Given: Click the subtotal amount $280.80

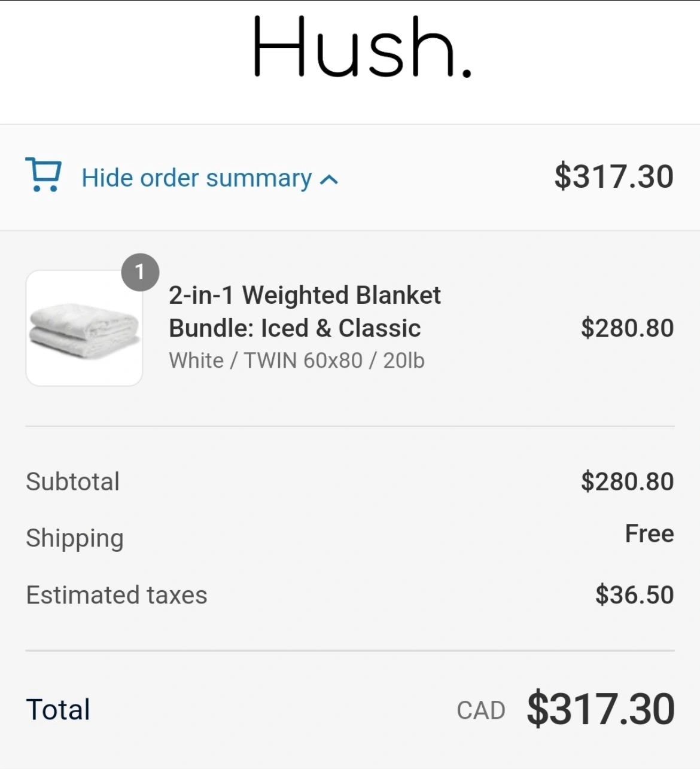Looking at the screenshot, I should click(627, 481).
